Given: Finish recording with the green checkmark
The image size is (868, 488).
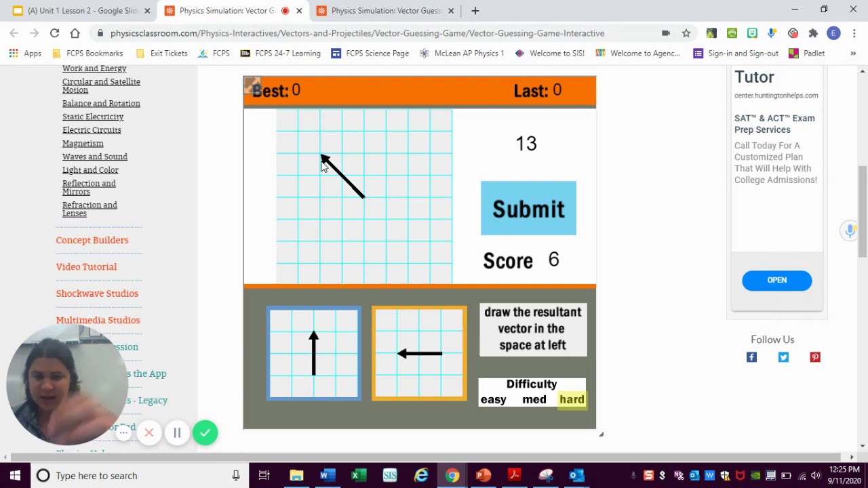Looking at the screenshot, I should pos(205,432).
